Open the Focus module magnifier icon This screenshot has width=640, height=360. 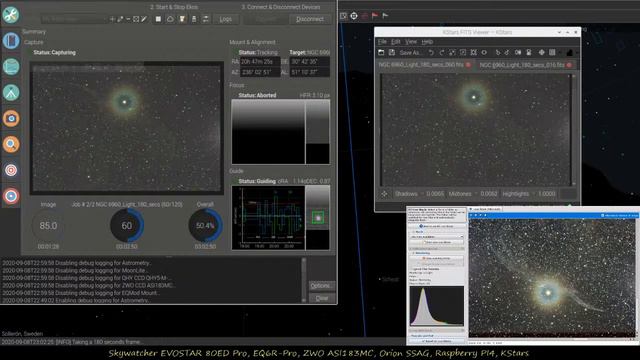(11, 144)
